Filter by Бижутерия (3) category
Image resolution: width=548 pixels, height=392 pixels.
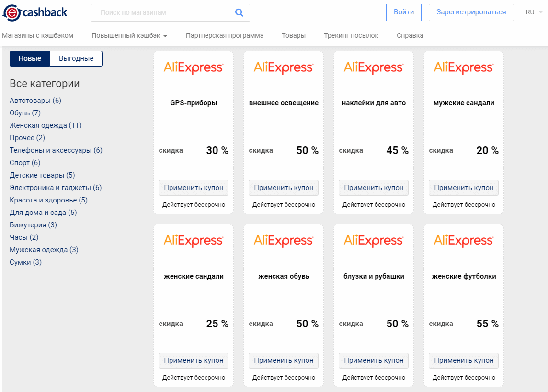click(x=33, y=225)
